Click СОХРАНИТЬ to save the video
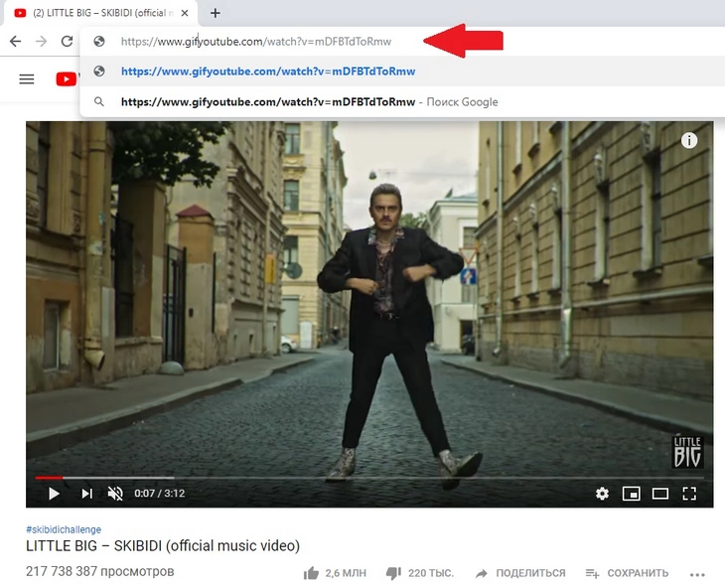This screenshot has width=725, height=588. click(x=627, y=573)
